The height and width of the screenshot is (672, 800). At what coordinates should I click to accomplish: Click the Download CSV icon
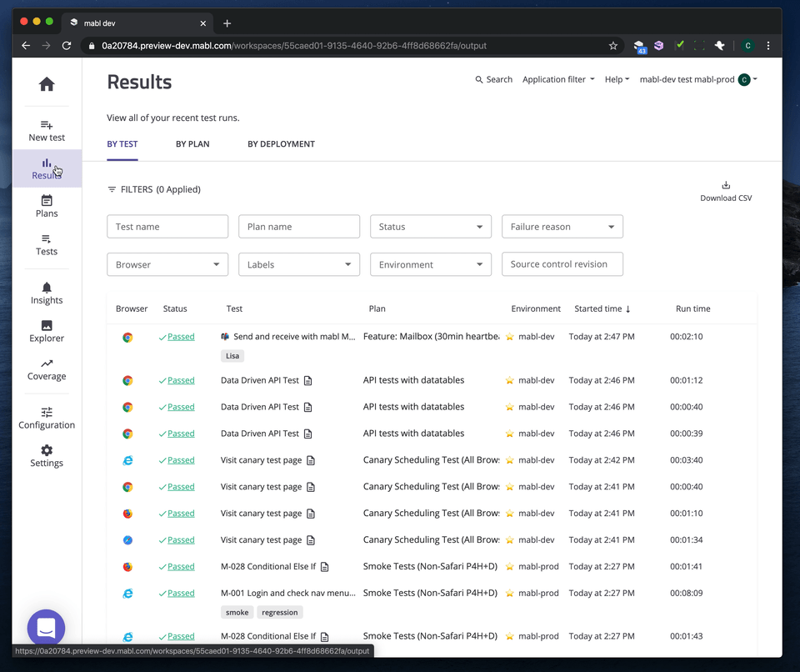[726, 185]
